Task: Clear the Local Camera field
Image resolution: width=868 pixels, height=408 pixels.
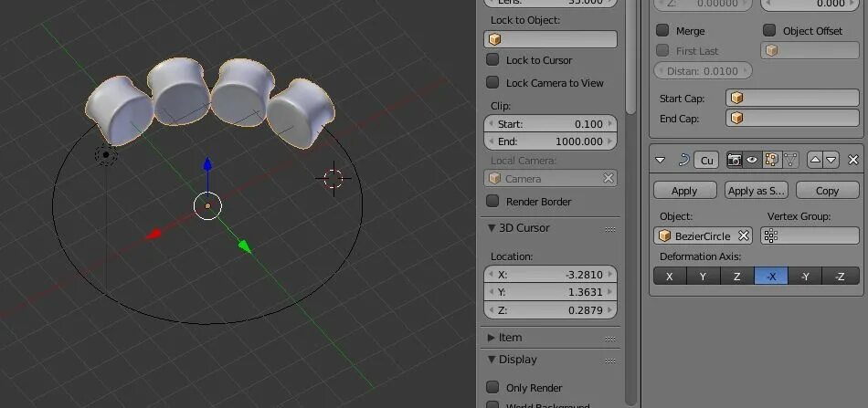Action: (x=608, y=178)
